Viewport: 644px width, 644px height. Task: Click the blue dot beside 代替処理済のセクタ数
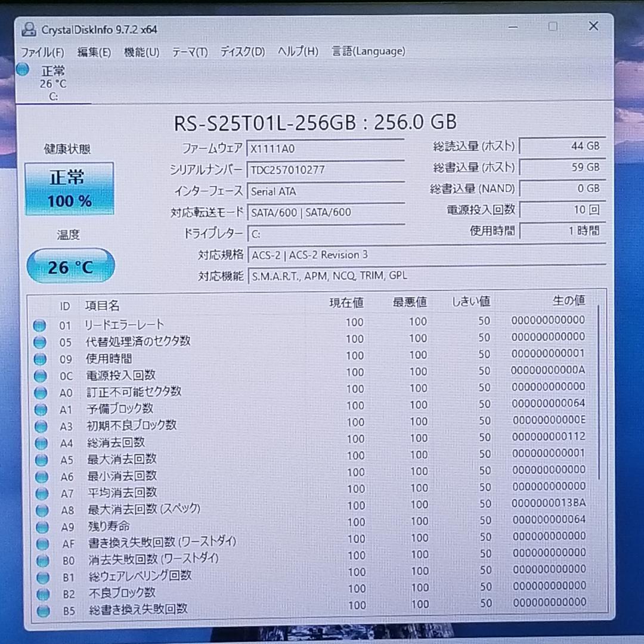click(40, 342)
